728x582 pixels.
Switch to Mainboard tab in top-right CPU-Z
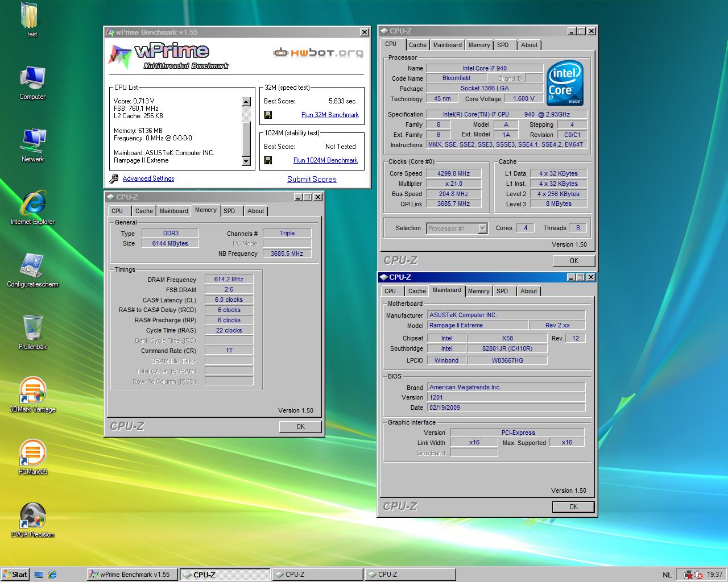[448, 45]
